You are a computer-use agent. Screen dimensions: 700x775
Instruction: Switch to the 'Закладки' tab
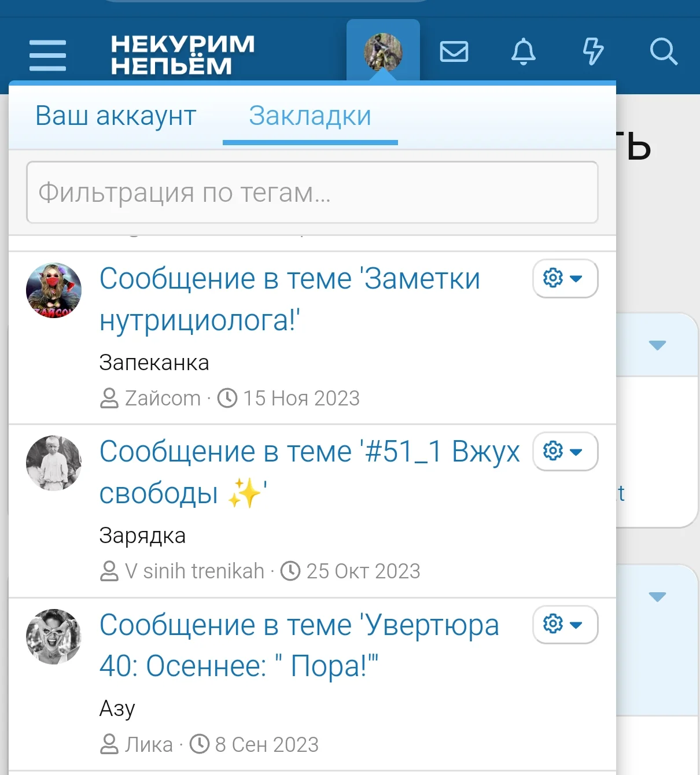tap(310, 116)
